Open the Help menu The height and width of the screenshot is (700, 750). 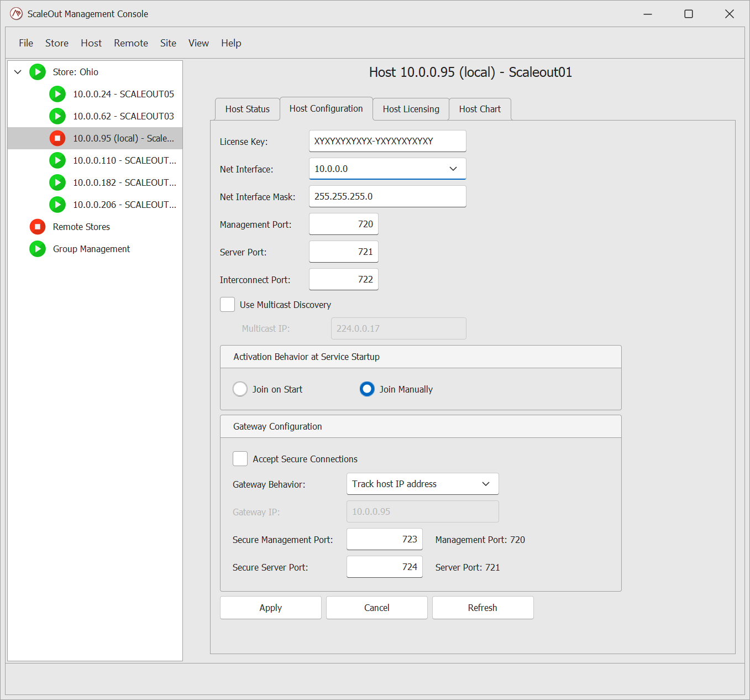[x=231, y=43]
